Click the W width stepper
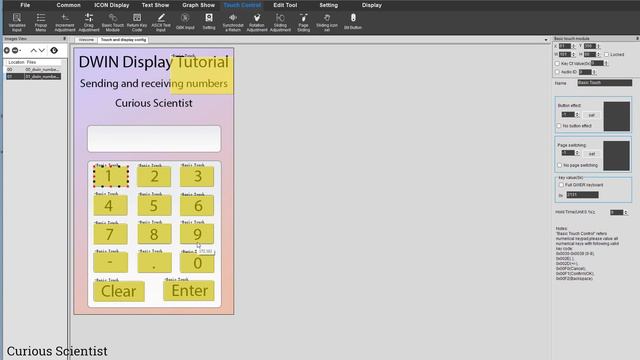 coord(573,54)
